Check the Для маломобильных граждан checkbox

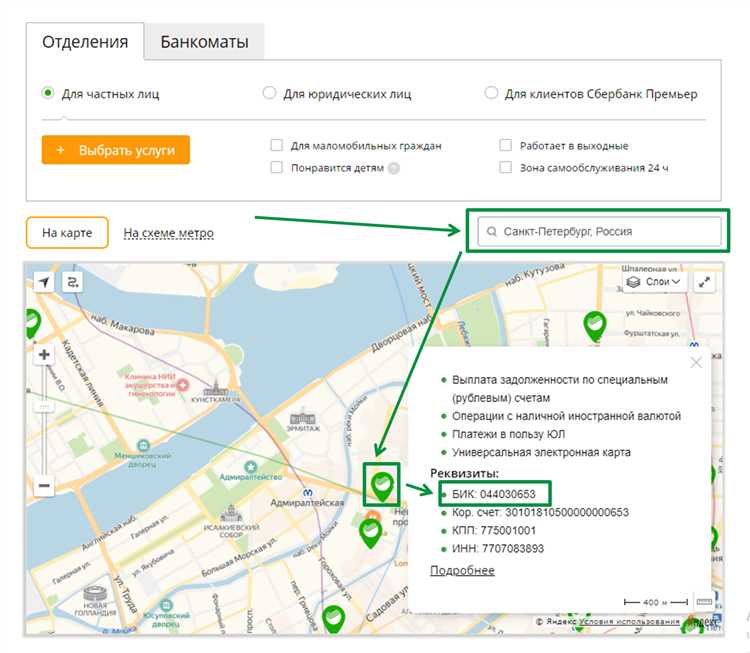(276, 146)
